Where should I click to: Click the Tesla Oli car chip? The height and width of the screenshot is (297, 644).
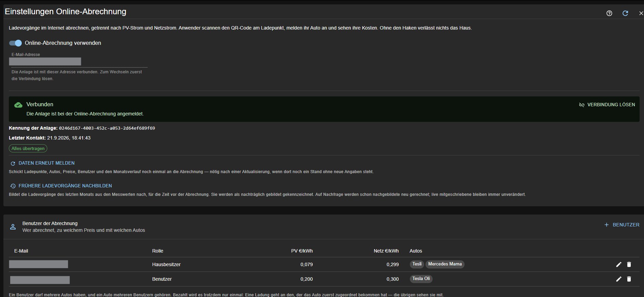click(x=421, y=279)
